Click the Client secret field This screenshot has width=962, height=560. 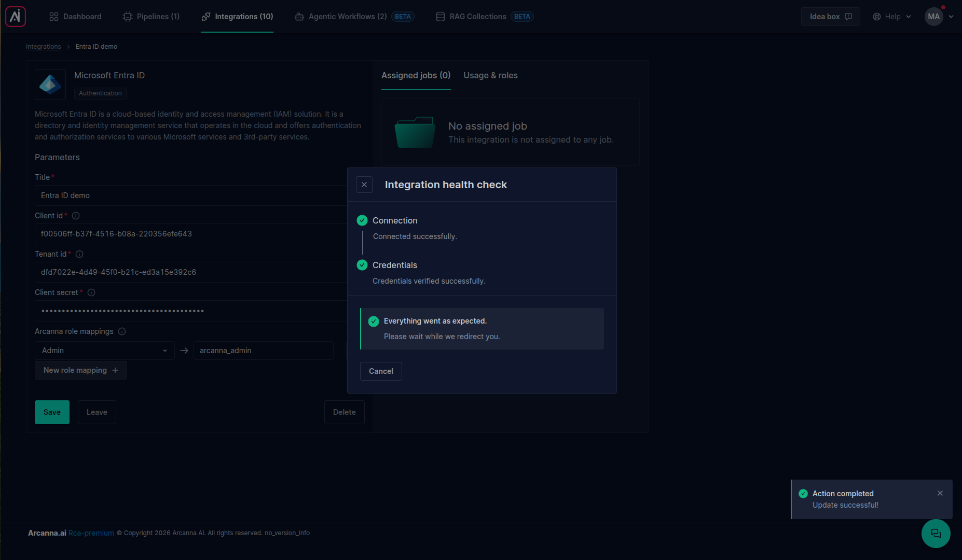coord(191,311)
